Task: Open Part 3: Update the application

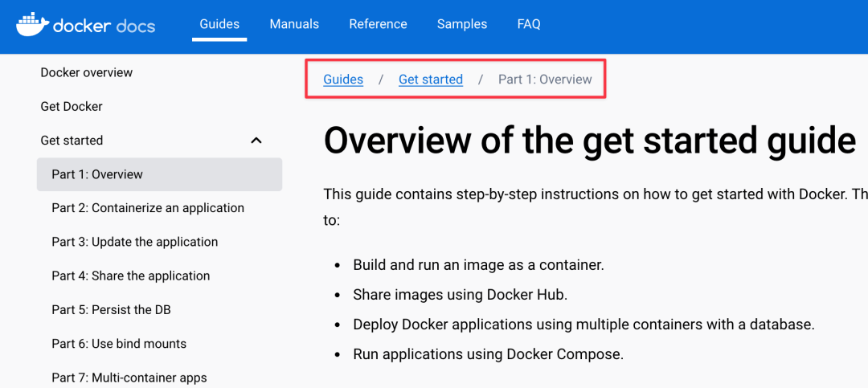Action: (x=134, y=242)
